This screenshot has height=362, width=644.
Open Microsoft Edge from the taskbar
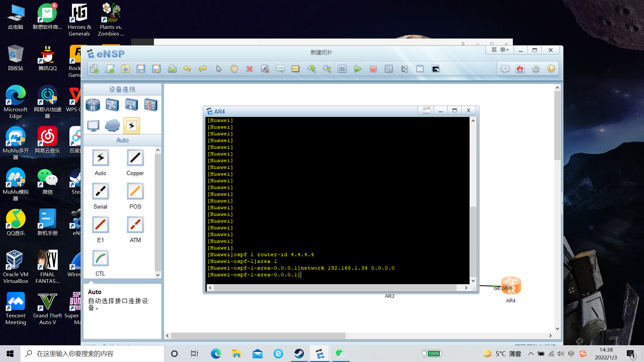coord(216,354)
